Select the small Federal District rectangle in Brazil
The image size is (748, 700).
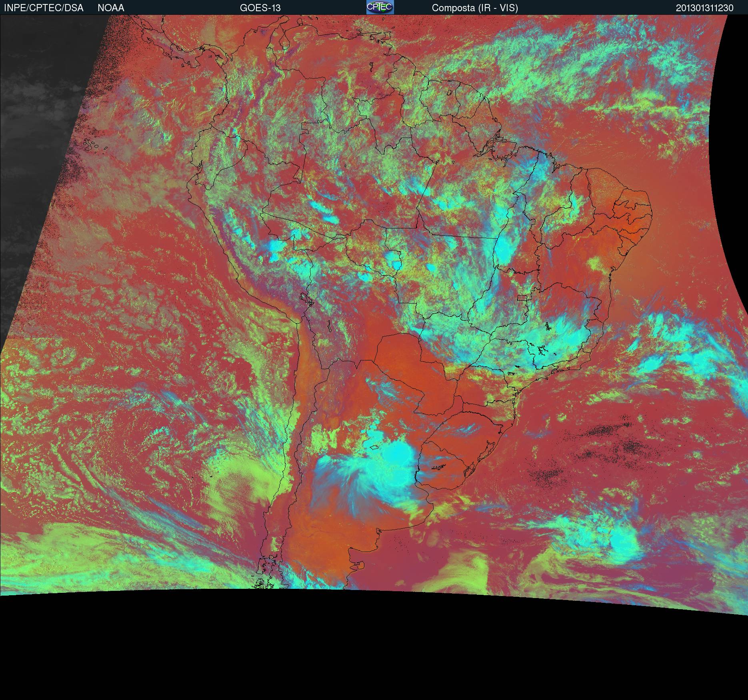[x=522, y=297]
